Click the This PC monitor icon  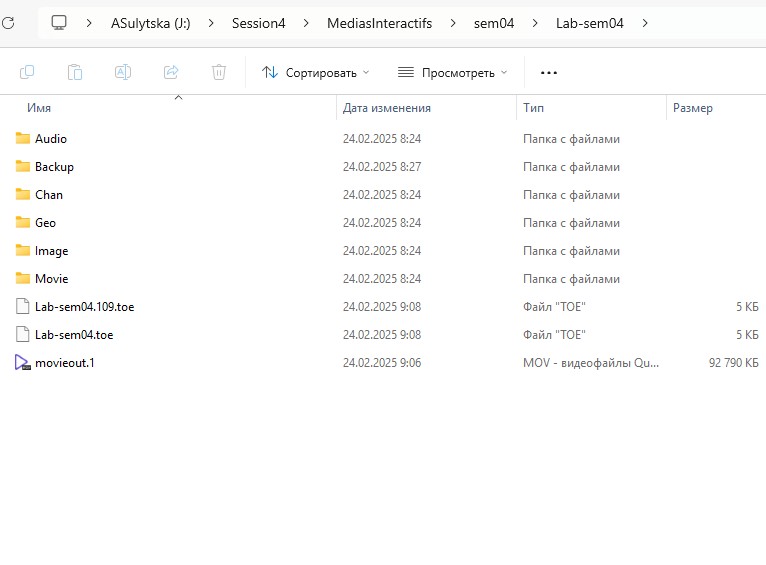click(x=59, y=22)
